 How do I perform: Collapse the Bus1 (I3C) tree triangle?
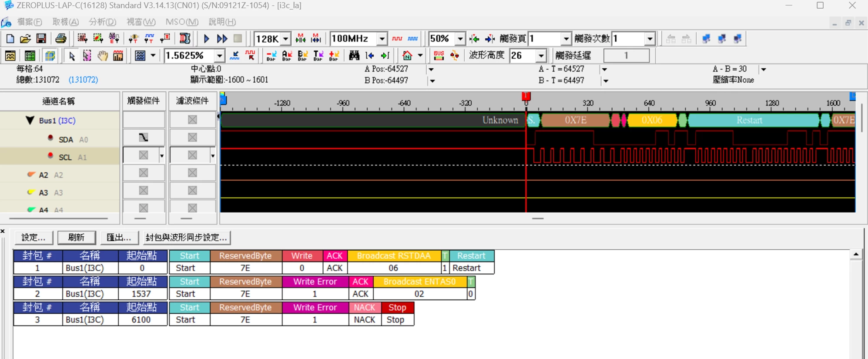(30, 120)
